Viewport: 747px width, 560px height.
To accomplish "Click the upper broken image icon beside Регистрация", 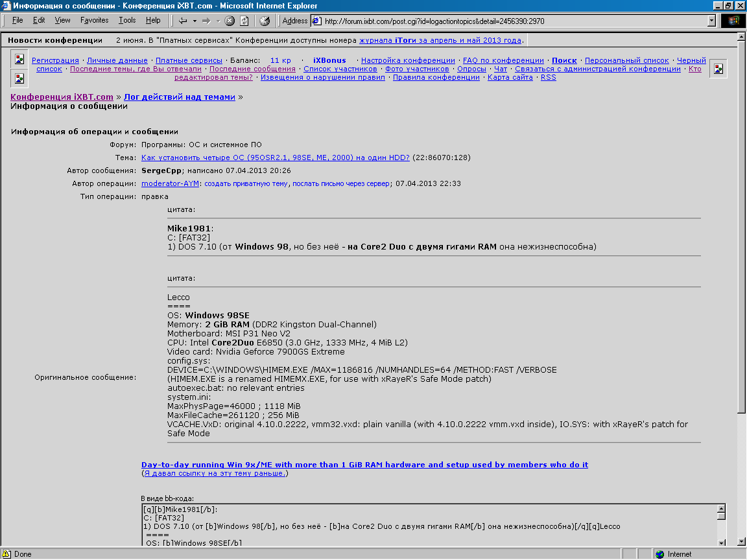I will tap(19, 59).
